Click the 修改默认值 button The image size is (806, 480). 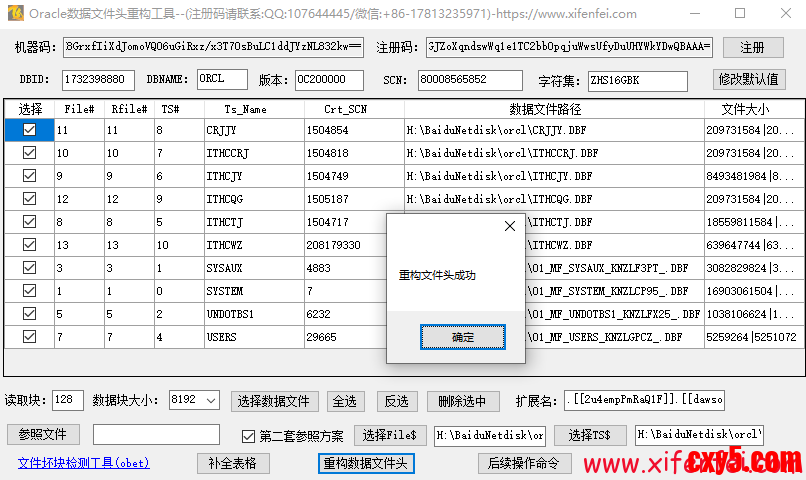point(749,79)
